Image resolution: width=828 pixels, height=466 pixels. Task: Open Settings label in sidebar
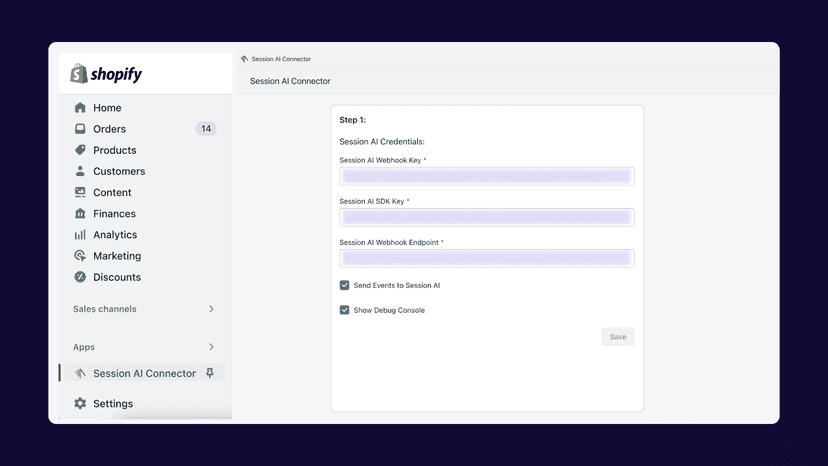click(x=113, y=404)
